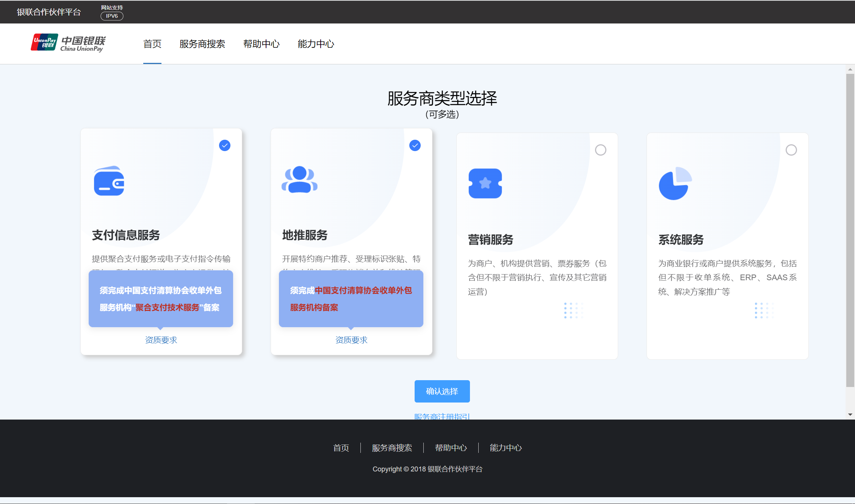Click the 地推服务 card heading

(x=305, y=235)
